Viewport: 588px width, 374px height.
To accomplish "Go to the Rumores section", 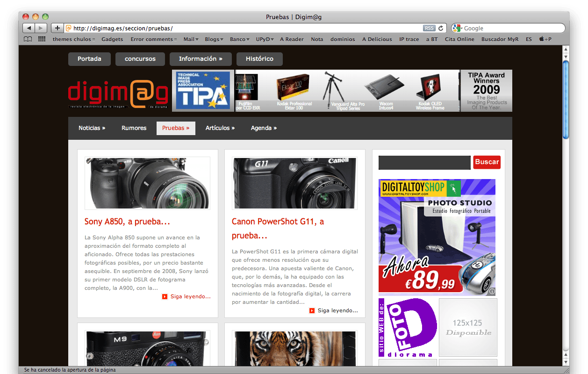I will point(134,128).
